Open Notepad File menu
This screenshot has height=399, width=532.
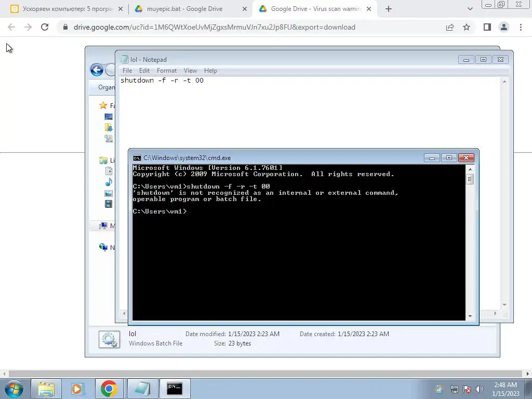coord(127,71)
